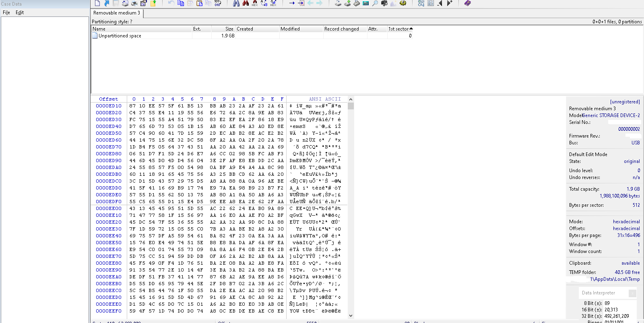Click the hexadecimal Offsets value

pyautogui.click(x=626, y=228)
